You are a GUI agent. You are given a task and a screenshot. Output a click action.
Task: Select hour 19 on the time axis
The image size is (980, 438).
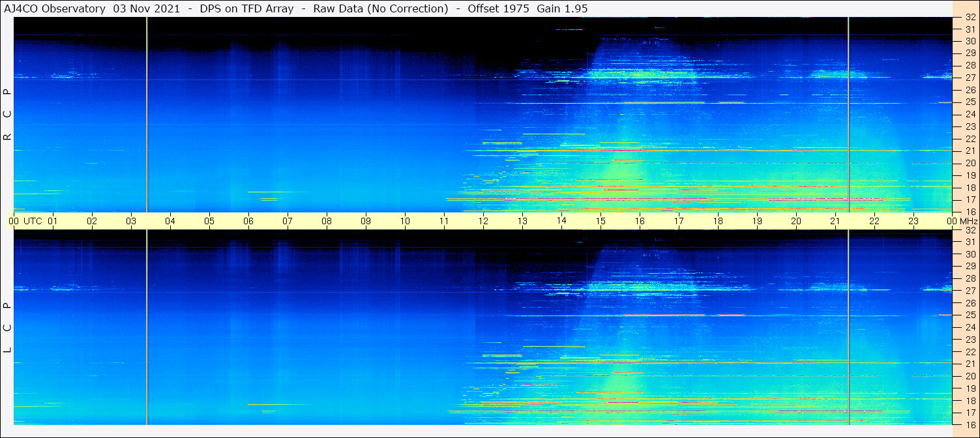(x=757, y=221)
